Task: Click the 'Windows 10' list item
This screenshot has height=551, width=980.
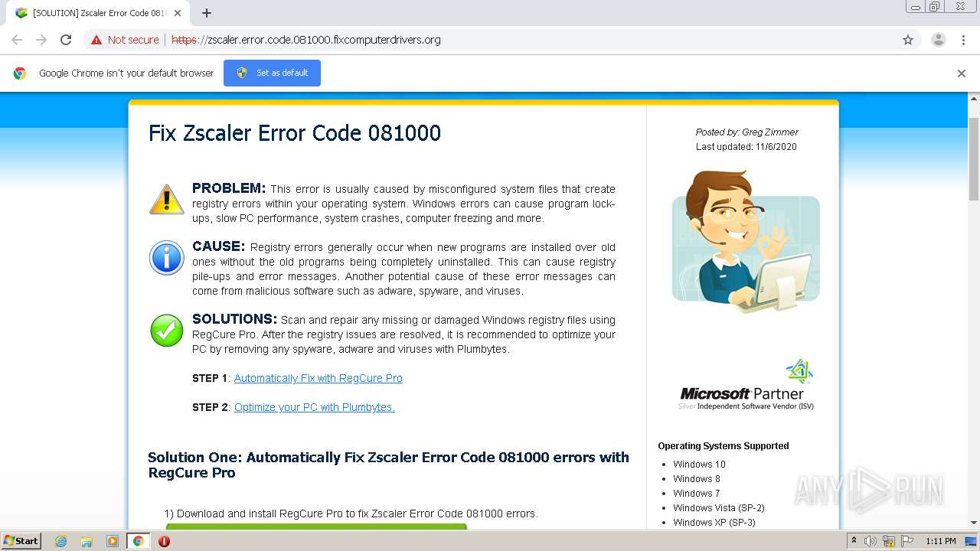Action: 699,465
